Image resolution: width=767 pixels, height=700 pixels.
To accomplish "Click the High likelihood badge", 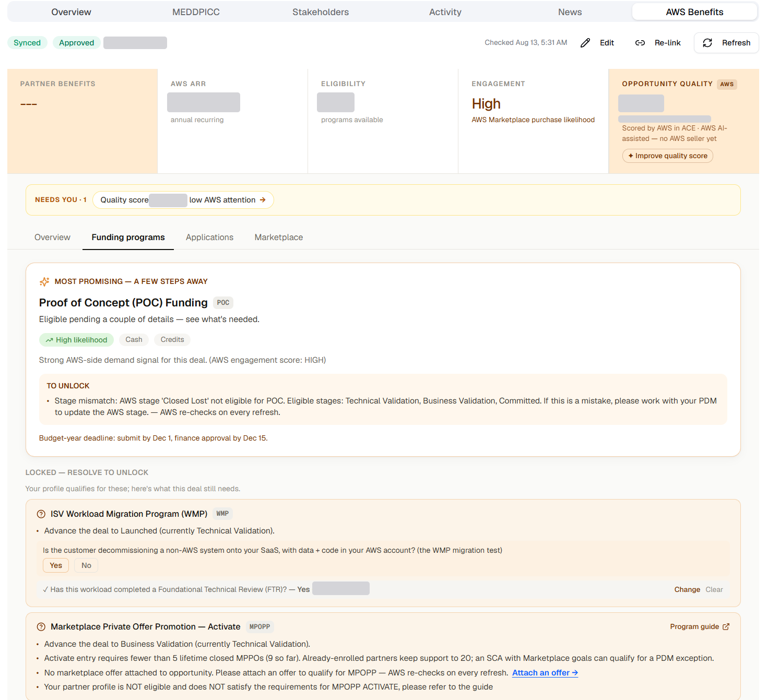I will tap(76, 340).
